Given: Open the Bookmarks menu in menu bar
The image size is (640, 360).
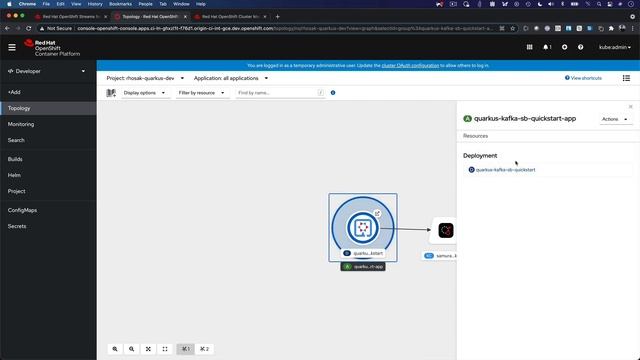Looking at the screenshot, I should coord(120,4).
